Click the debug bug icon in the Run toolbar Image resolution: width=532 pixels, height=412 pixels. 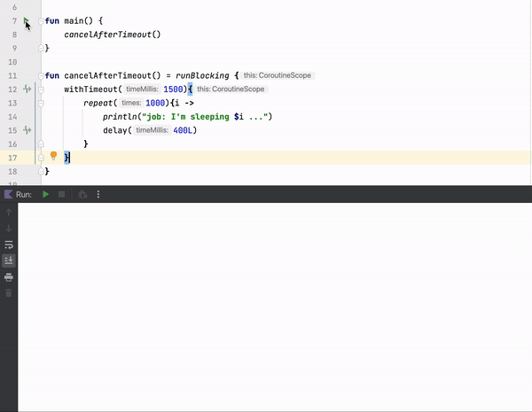click(x=82, y=194)
